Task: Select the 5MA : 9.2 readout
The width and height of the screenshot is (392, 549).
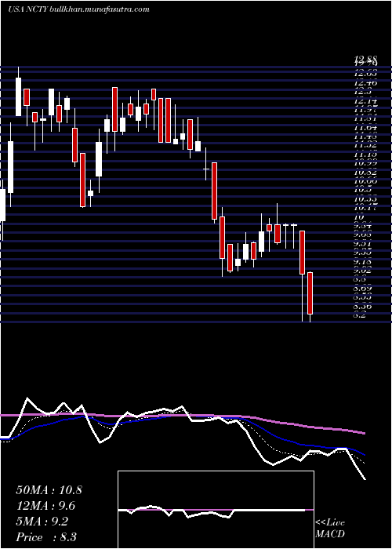Action: [x=42, y=522]
